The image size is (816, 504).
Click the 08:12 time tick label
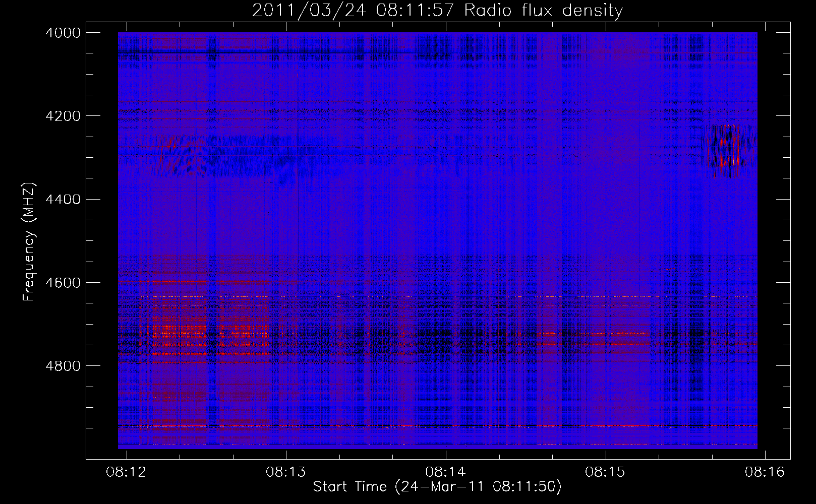(x=126, y=472)
